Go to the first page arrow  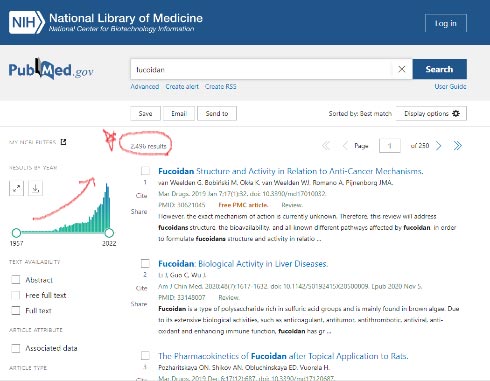(x=326, y=146)
